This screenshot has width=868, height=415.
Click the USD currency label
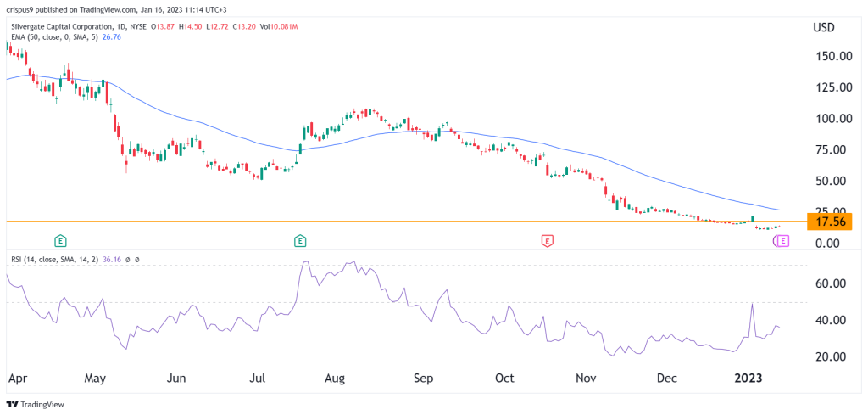[824, 26]
